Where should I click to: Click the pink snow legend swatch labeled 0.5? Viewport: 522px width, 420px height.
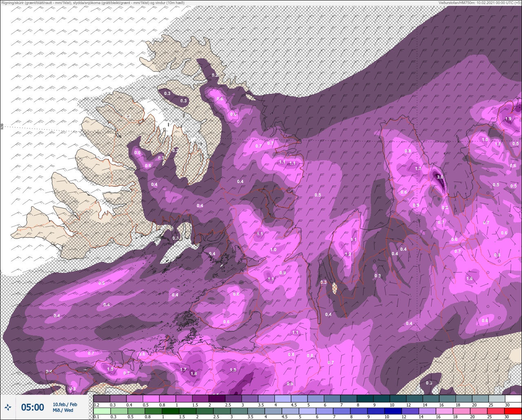pos(151,398)
